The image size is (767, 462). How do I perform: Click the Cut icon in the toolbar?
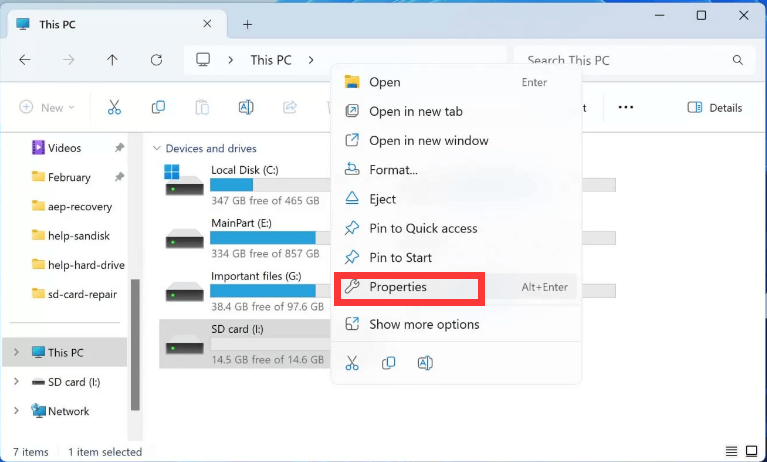pyautogui.click(x=114, y=107)
